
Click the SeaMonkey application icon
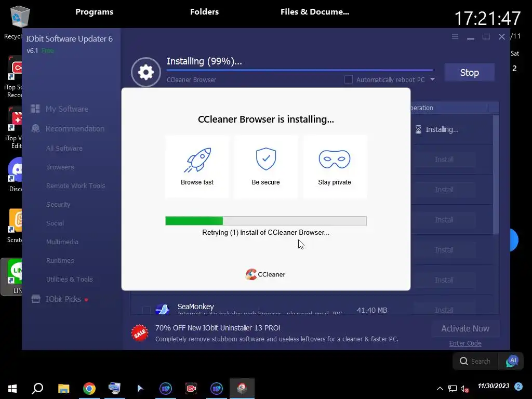pyautogui.click(x=163, y=309)
